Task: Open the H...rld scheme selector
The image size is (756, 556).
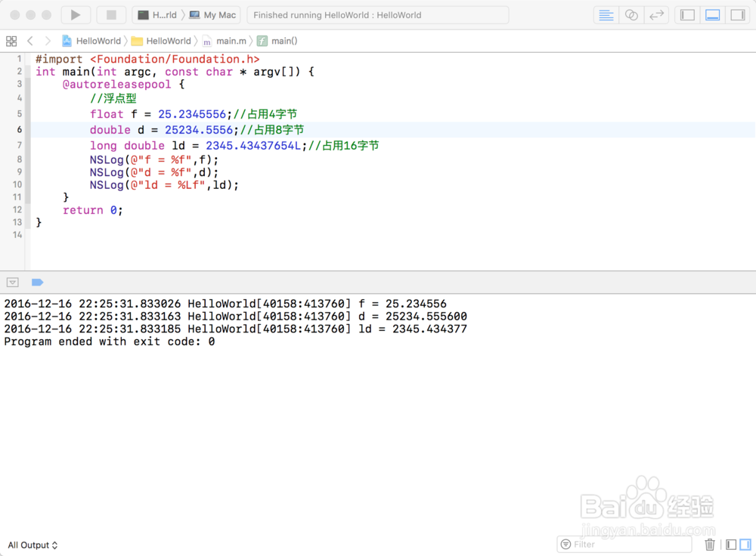Action: (157, 15)
